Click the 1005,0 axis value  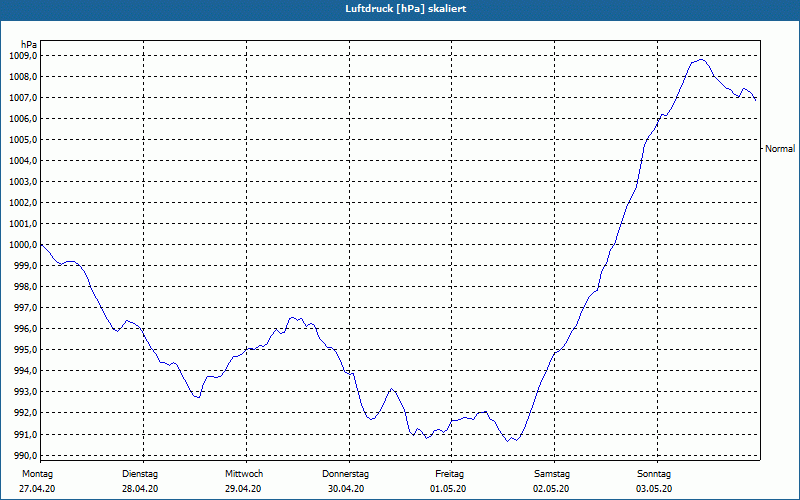[23, 139]
